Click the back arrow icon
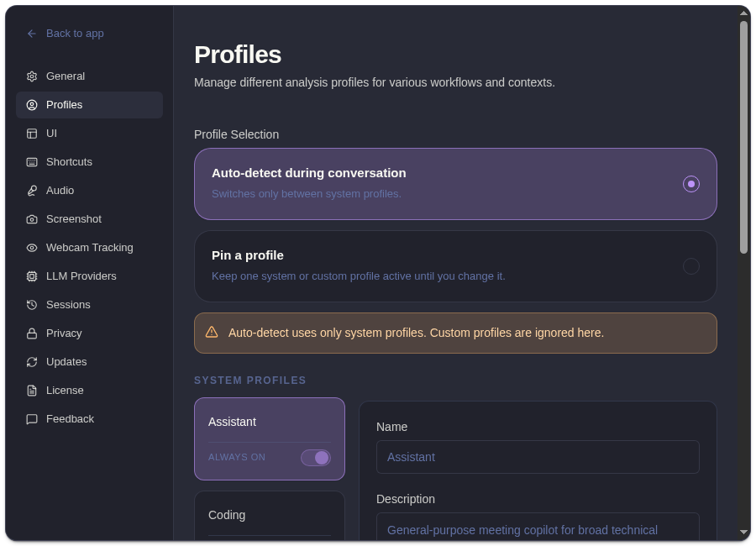This screenshot has width=756, height=546. click(32, 34)
